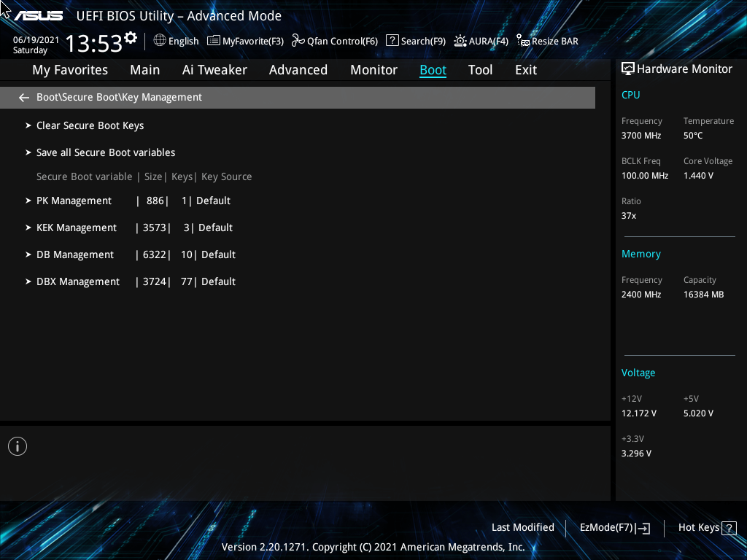
Task: Open MyFavorite settings
Action: 245,41
